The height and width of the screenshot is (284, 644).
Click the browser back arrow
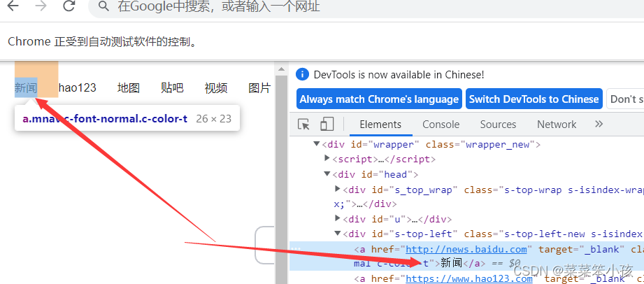(x=13, y=6)
